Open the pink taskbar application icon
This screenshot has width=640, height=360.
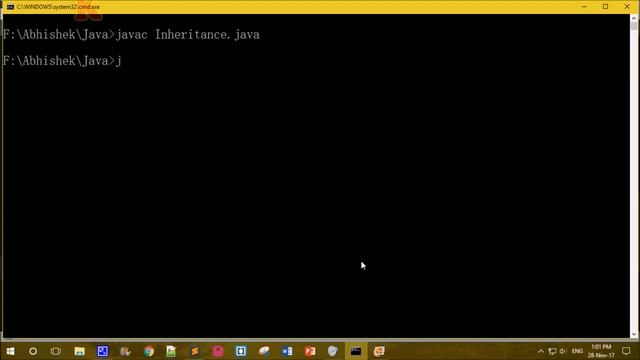click(218, 351)
